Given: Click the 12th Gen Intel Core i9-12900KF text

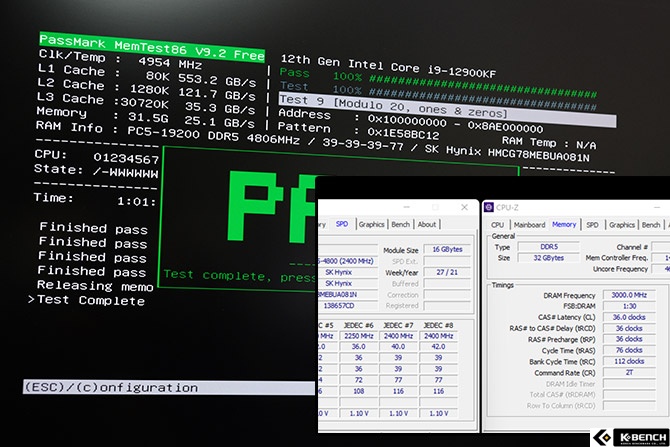Looking at the screenshot, I should (388, 67).
